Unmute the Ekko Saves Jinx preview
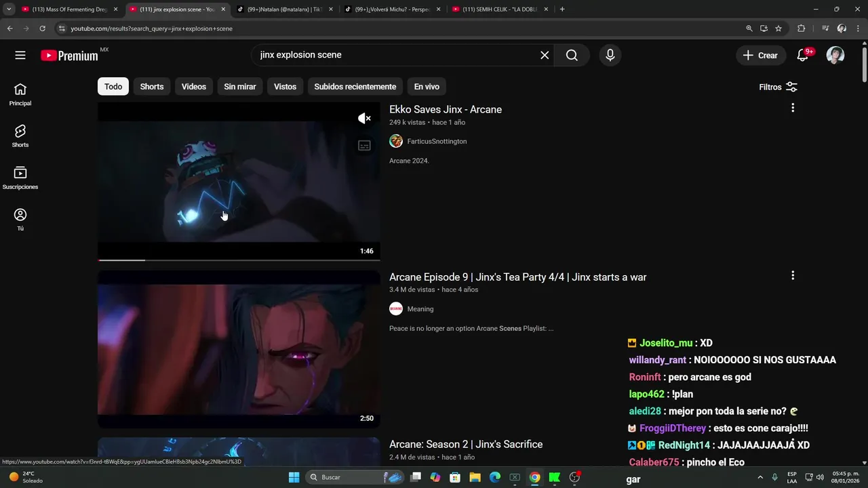 coord(364,119)
